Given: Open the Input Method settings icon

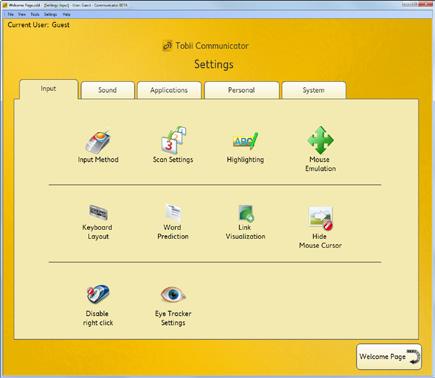Looking at the screenshot, I should 98,141.
